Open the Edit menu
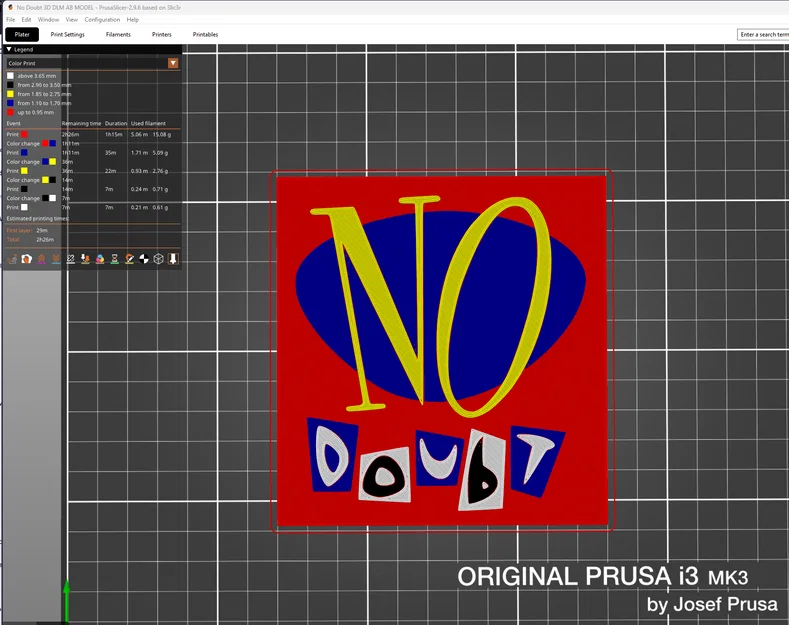Screen dimensions: 789x625 (x=26, y=20)
